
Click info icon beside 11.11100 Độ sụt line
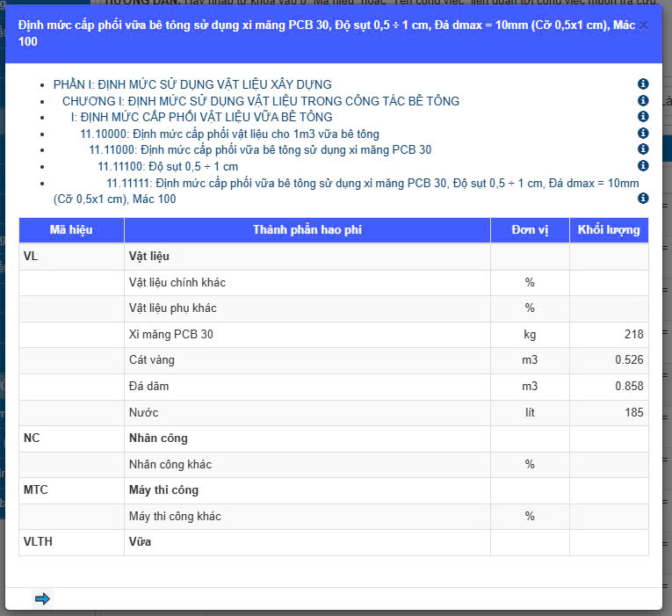[x=643, y=166]
